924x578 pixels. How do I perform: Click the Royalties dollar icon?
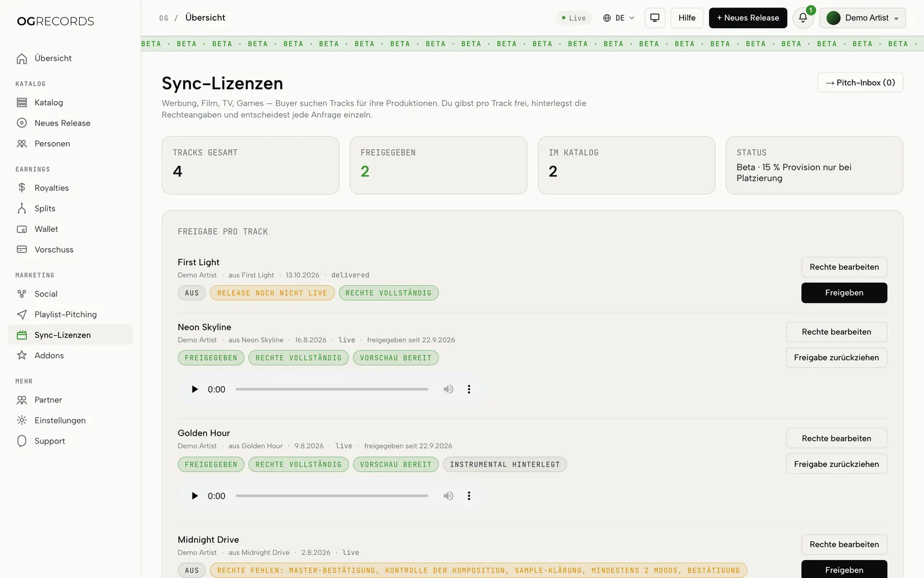[x=22, y=188]
